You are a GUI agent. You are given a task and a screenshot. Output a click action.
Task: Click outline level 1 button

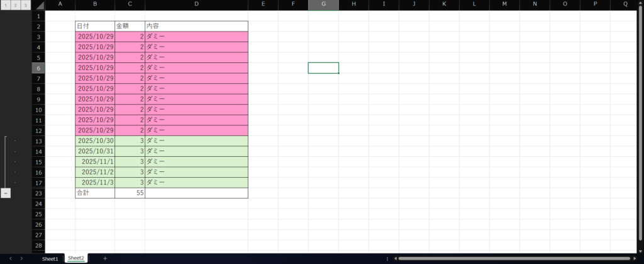[5, 5]
